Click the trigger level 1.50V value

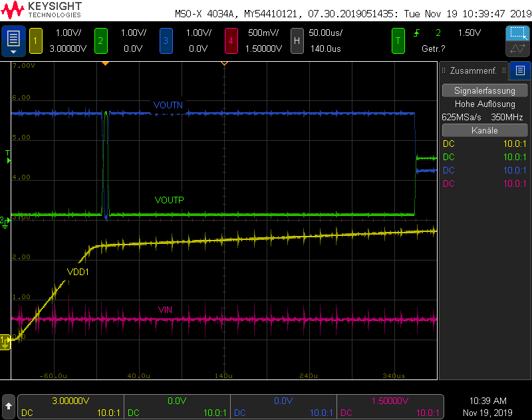[x=469, y=33]
